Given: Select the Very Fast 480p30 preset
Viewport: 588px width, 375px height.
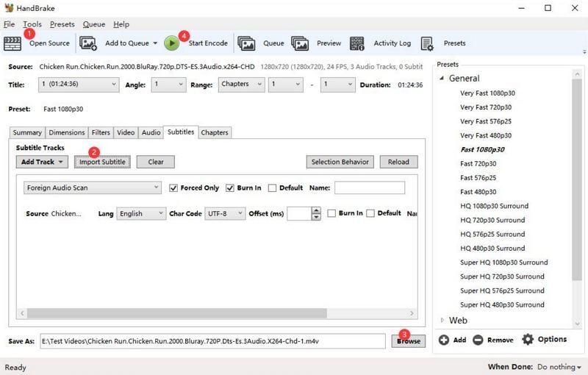Looking at the screenshot, I should pyautogui.click(x=486, y=135).
